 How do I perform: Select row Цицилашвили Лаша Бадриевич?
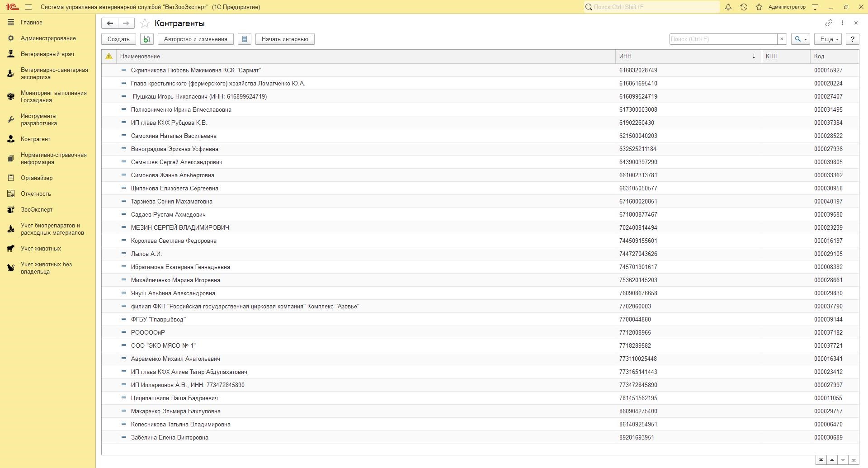click(480, 398)
